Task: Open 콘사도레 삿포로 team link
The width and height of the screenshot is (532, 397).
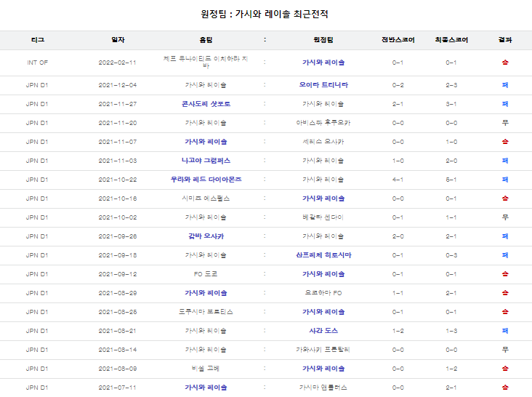Action: pyautogui.click(x=206, y=104)
